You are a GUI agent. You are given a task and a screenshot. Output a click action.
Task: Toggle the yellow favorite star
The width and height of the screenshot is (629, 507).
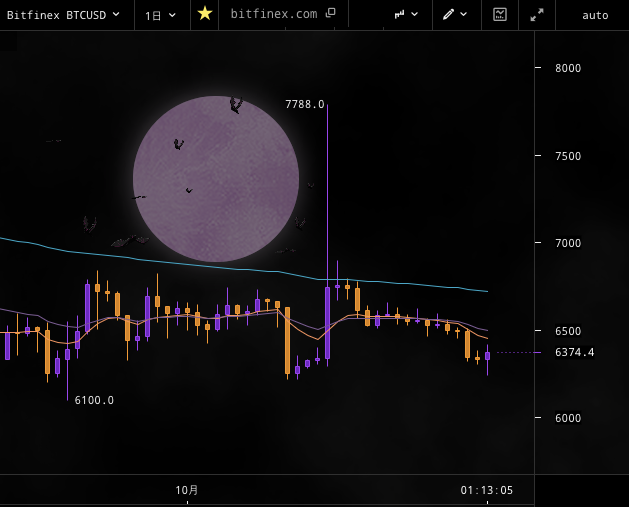pyautogui.click(x=205, y=14)
